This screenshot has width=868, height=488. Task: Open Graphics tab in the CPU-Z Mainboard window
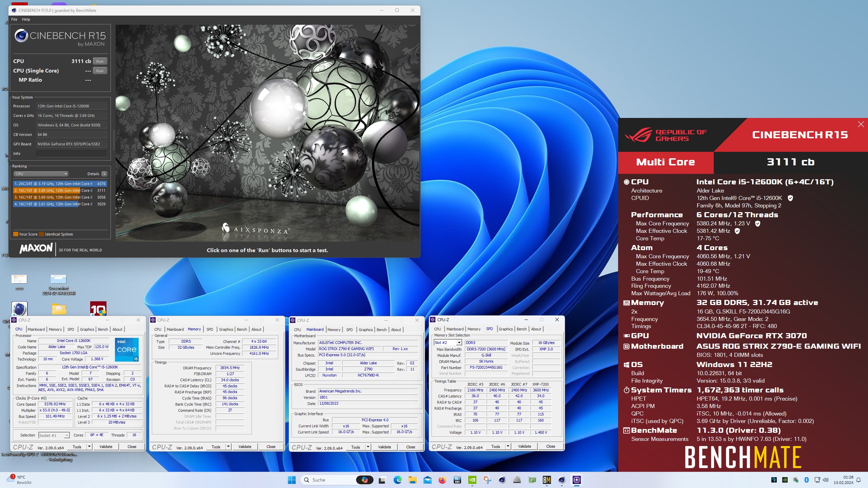pyautogui.click(x=366, y=330)
